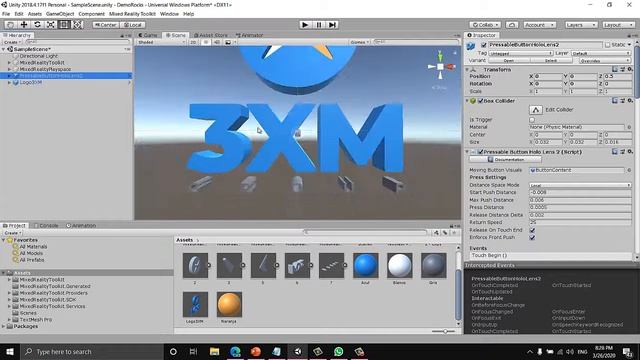
Task: Open Box Collider help icon
Action: [x=615, y=100]
